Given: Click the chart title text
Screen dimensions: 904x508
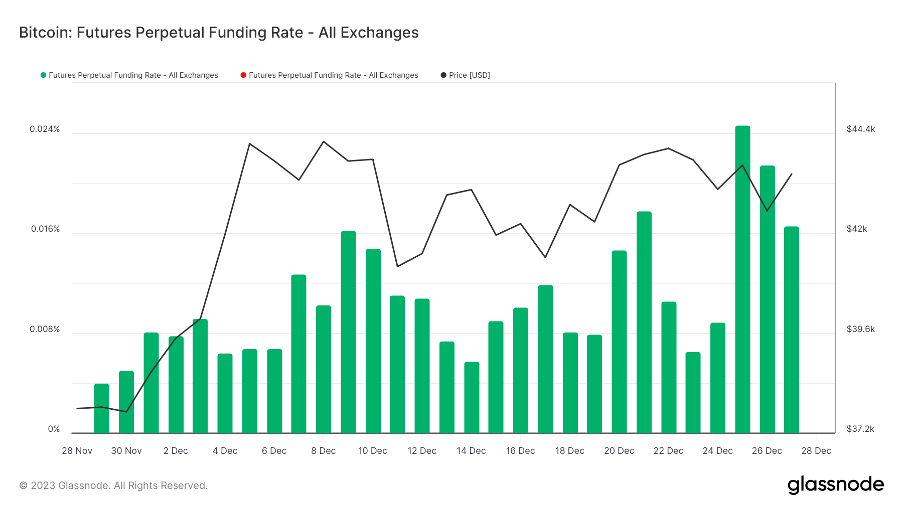Looking at the screenshot, I should coord(219,32).
